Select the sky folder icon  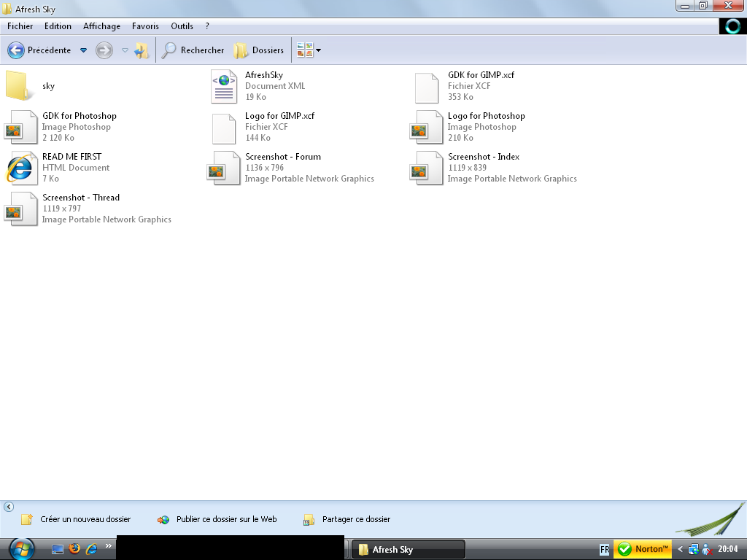pos(20,86)
